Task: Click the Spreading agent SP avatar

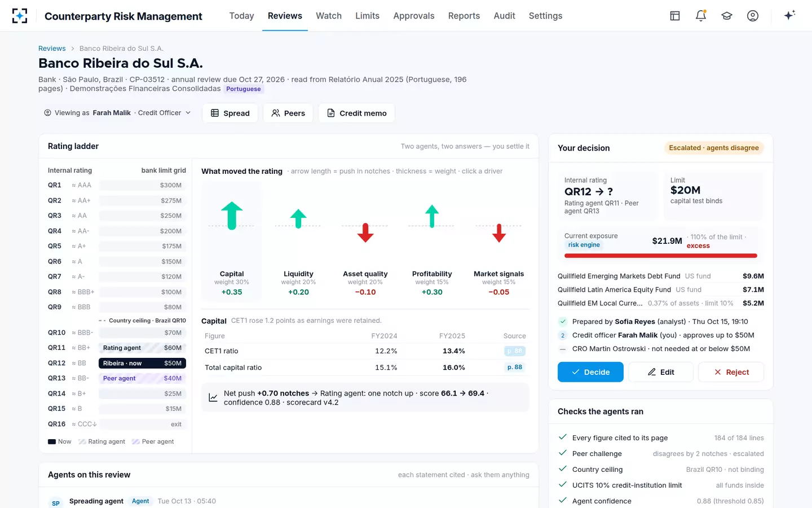Action: (x=56, y=502)
